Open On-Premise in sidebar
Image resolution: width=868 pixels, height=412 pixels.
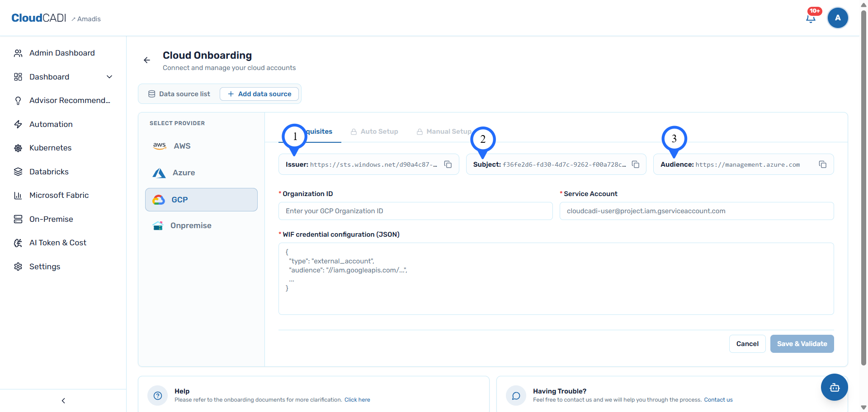[51, 219]
